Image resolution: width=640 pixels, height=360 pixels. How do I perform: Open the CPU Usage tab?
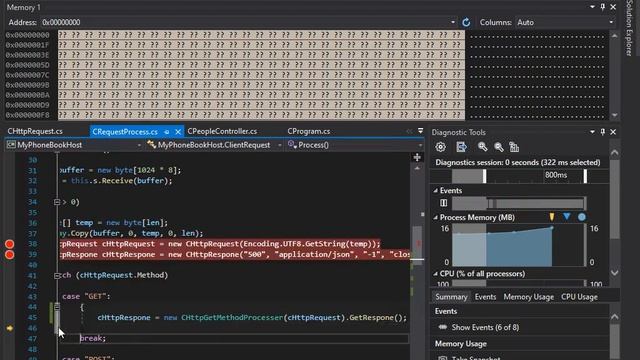579,297
